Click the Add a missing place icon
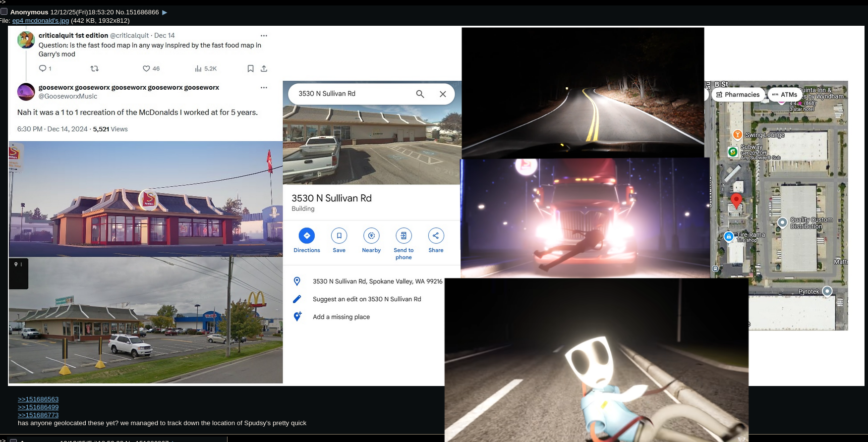The height and width of the screenshot is (442, 868). (x=297, y=317)
